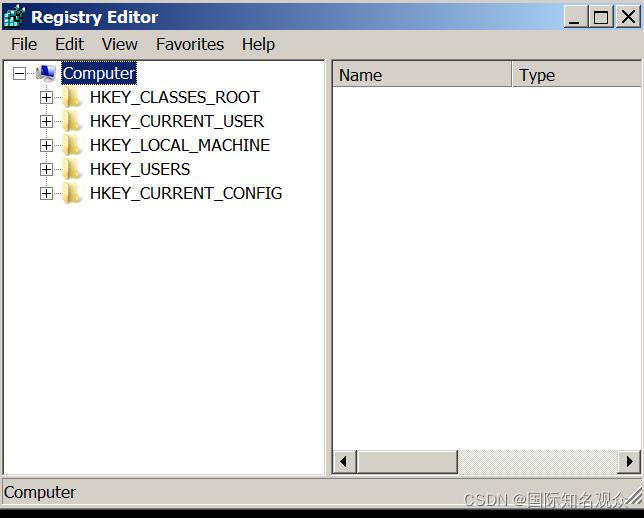This screenshot has height=518, width=644.
Task: Click the window resize grip
Action: (x=634, y=496)
